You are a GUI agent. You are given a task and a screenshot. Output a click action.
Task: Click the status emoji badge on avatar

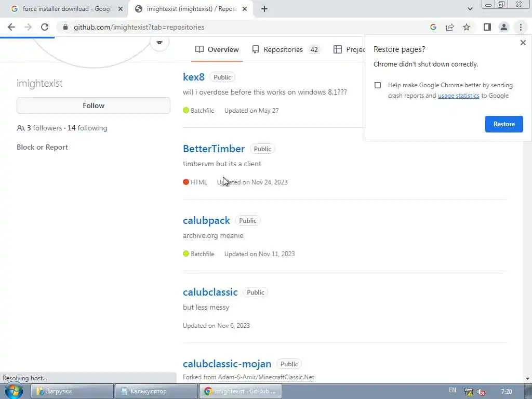point(159,43)
